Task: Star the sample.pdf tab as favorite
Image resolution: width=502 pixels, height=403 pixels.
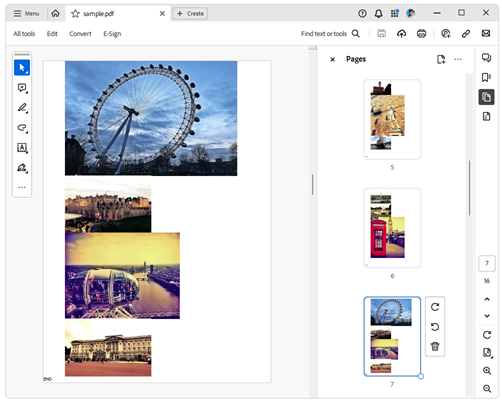Action: 75,14
